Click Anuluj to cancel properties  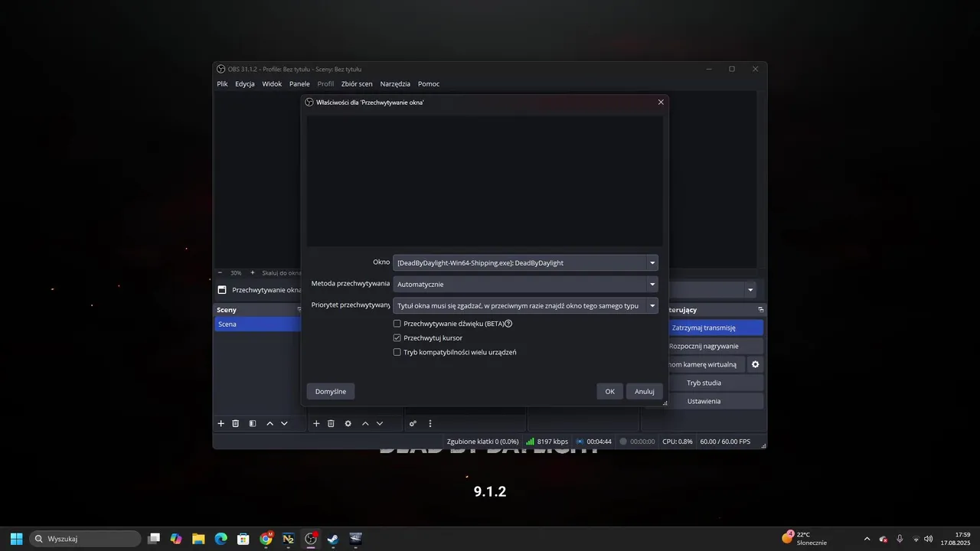click(x=645, y=391)
